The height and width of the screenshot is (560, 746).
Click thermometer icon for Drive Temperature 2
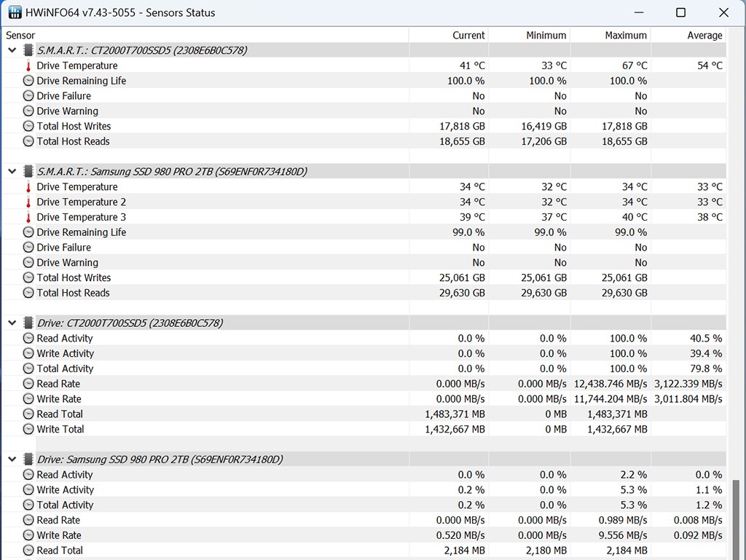coord(28,202)
